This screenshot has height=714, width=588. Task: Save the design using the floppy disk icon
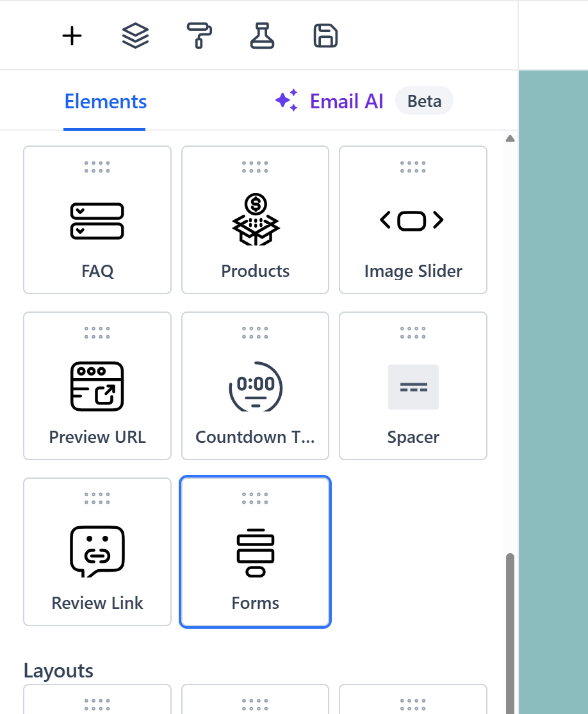tap(325, 35)
